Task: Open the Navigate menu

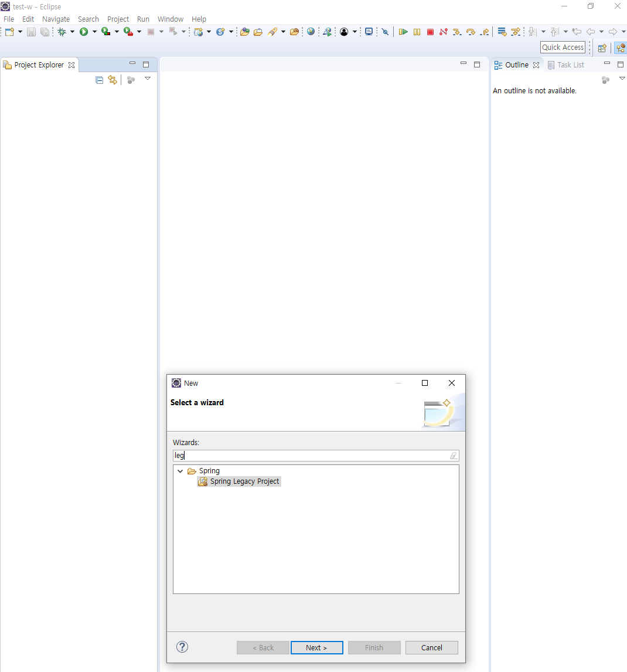Action: point(56,19)
